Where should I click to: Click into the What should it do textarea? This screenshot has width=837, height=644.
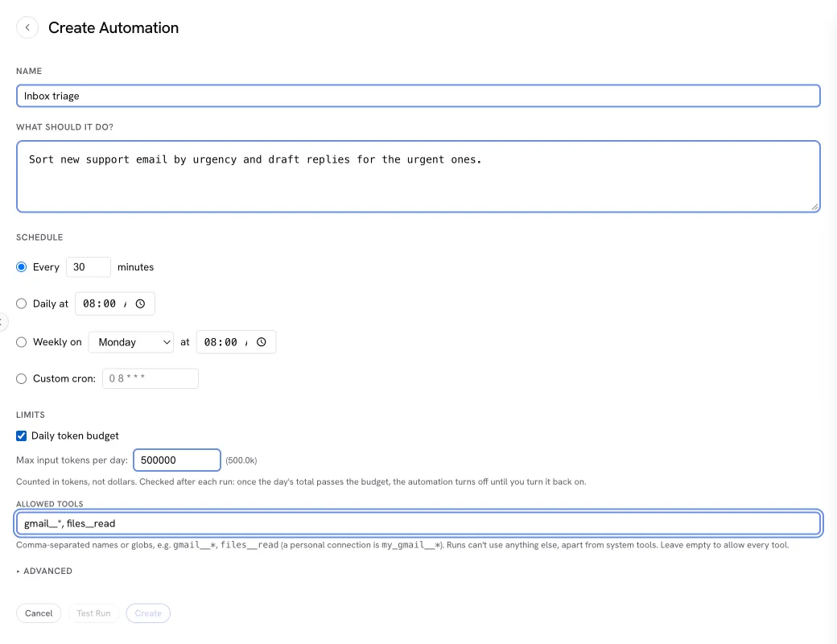[418, 177]
